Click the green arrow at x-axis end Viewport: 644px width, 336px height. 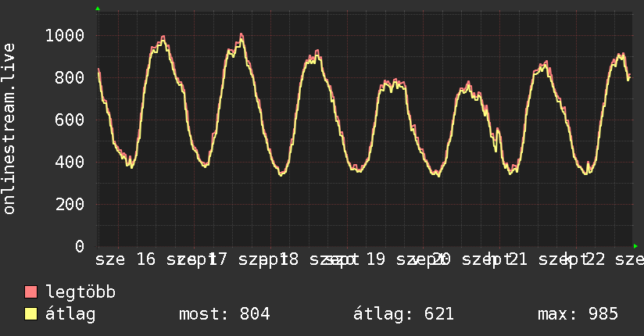(635, 246)
